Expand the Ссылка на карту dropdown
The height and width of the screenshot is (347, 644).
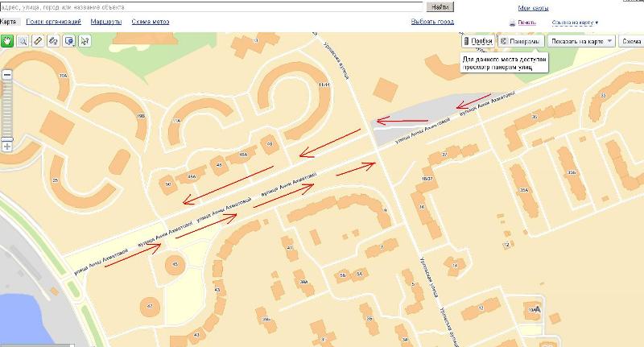575,23
